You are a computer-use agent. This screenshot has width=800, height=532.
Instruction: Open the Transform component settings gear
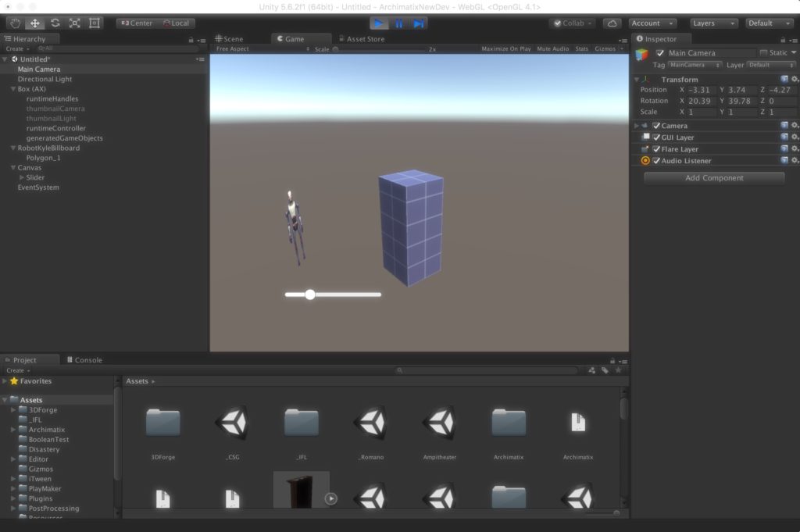tap(795, 79)
